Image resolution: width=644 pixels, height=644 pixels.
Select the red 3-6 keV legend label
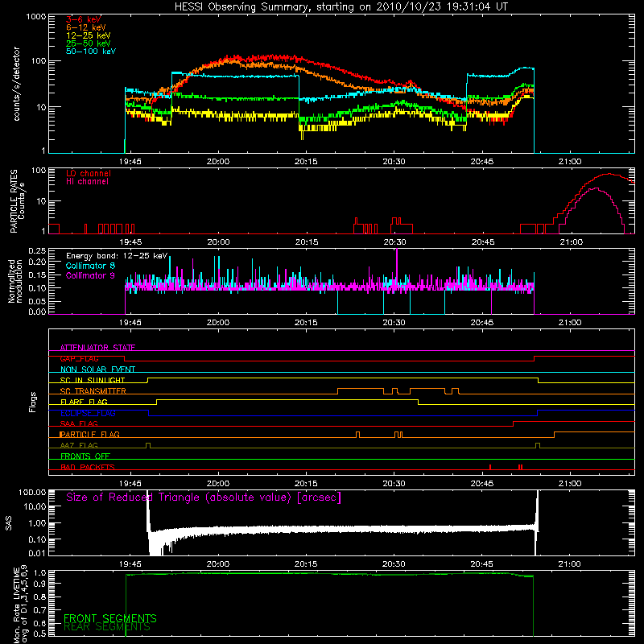pyautogui.click(x=84, y=19)
